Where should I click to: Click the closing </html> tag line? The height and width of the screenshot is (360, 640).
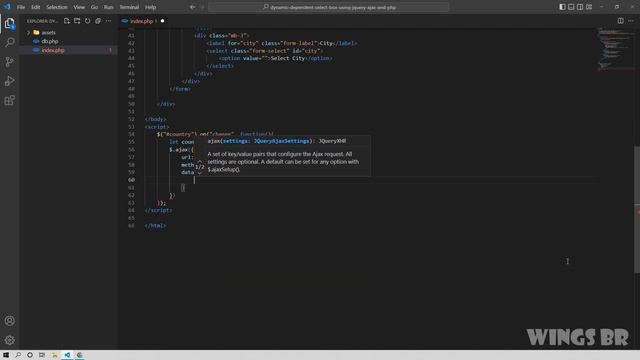[x=155, y=225]
